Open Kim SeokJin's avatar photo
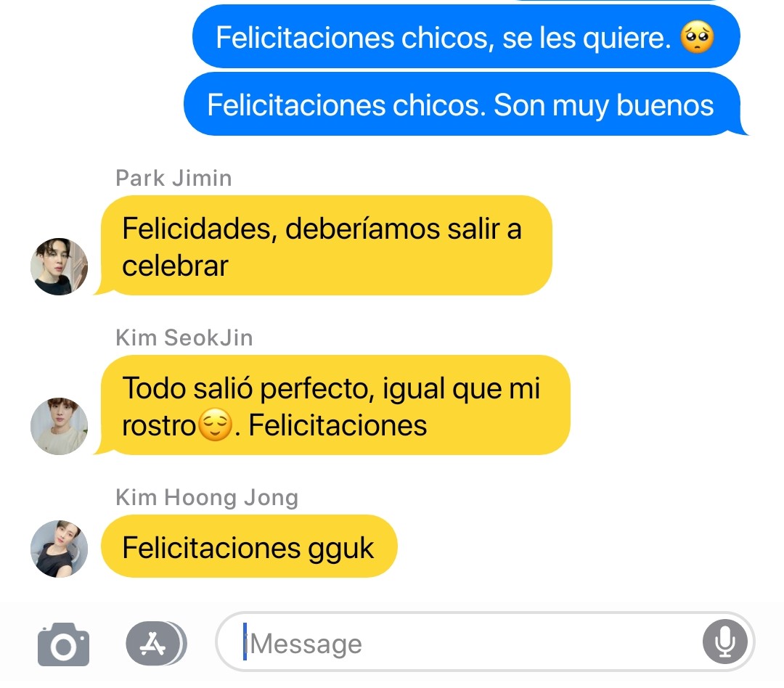 [x=59, y=426]
